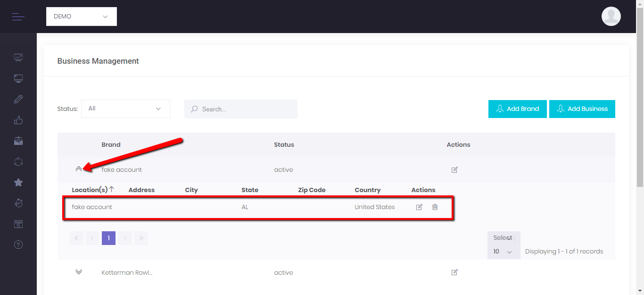Expand the Ketterman Rowl brand row
The image size is (644, 295).
(x=79, y=272)
